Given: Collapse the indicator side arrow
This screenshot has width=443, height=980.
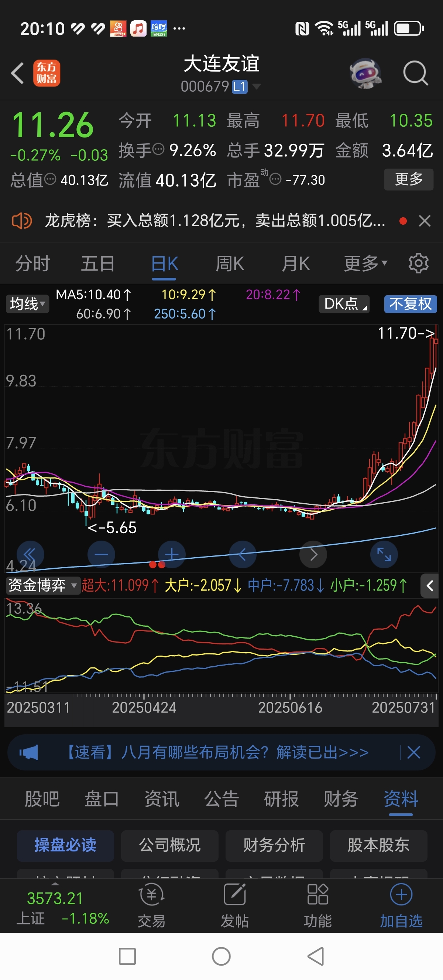Looking at the screenshot, I should [x=429, y=585].
